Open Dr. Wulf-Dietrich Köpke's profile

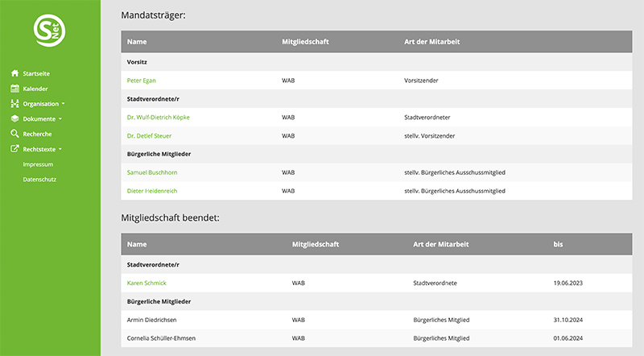coord(159,117)
